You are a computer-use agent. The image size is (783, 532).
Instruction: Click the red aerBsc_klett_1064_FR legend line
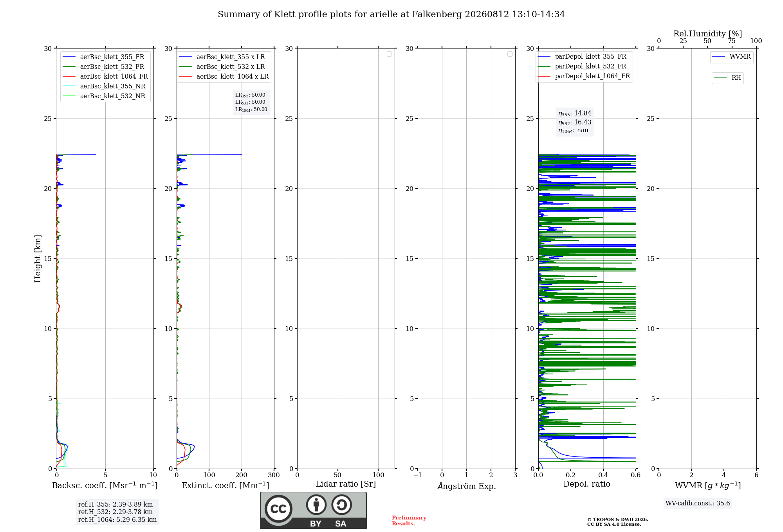(69, 77)
